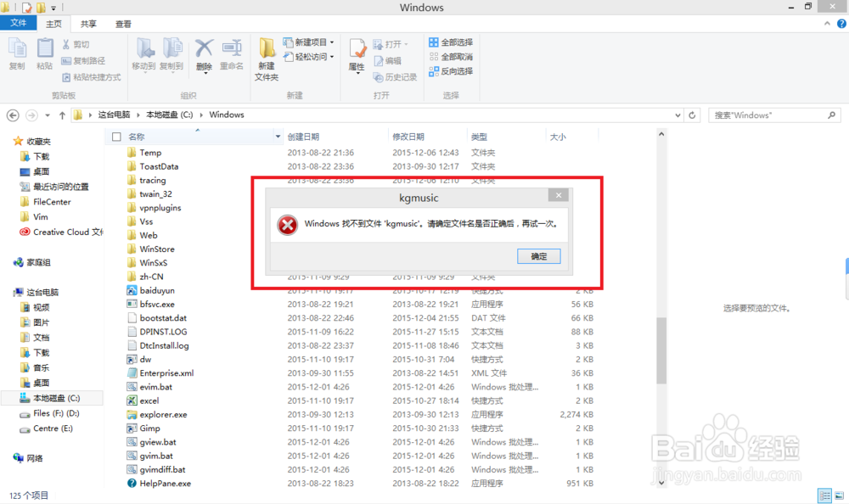This screenshot has height=504, width=849.
Task: Choose Paste shortcut (粘贴快捷方式)
Action: pos(92,77)
